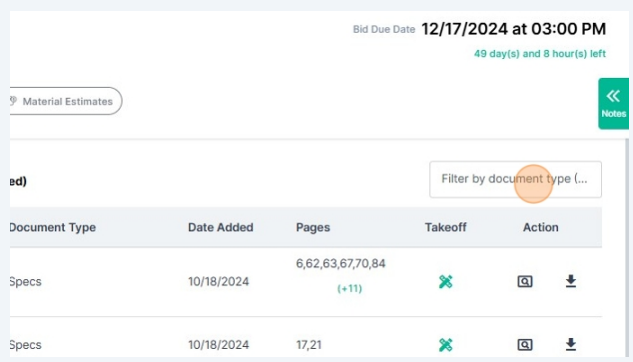Select the Pages column header

(x=313, y=227)
